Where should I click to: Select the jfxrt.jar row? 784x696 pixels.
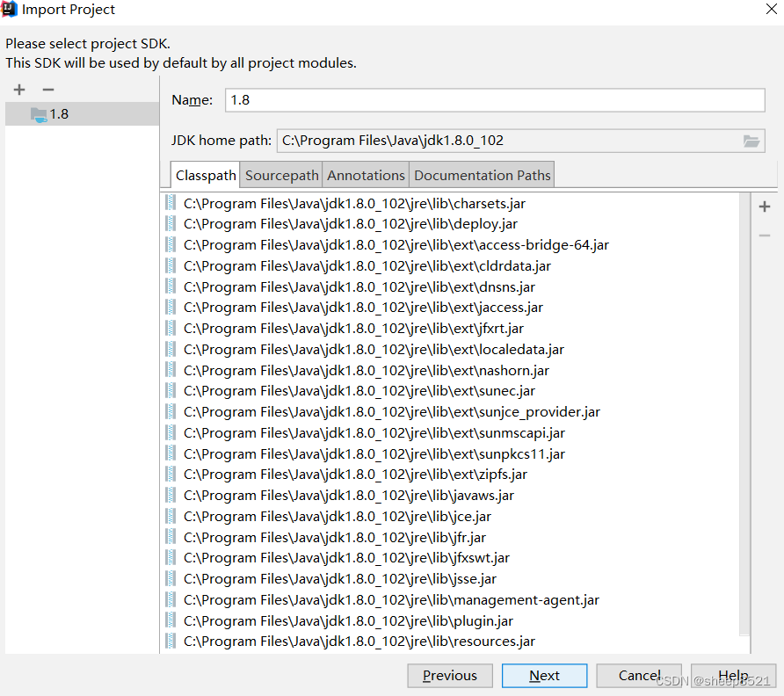pyautogui.click(x=450, y=329)
